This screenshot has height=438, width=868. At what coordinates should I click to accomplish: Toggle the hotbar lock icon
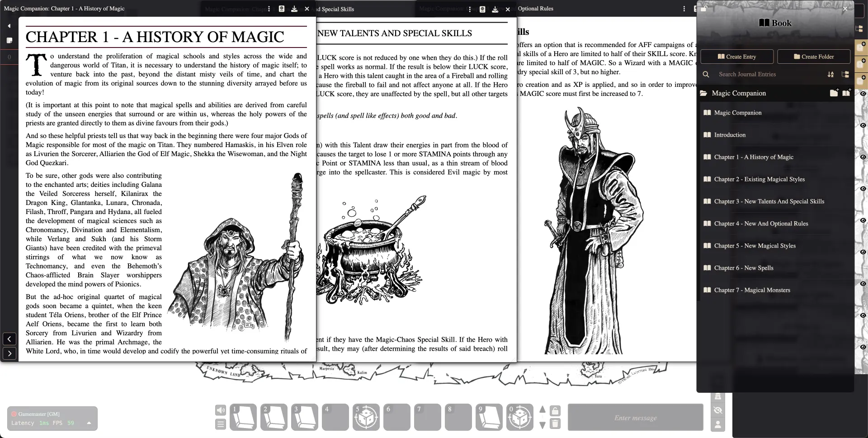coord(555,410)
